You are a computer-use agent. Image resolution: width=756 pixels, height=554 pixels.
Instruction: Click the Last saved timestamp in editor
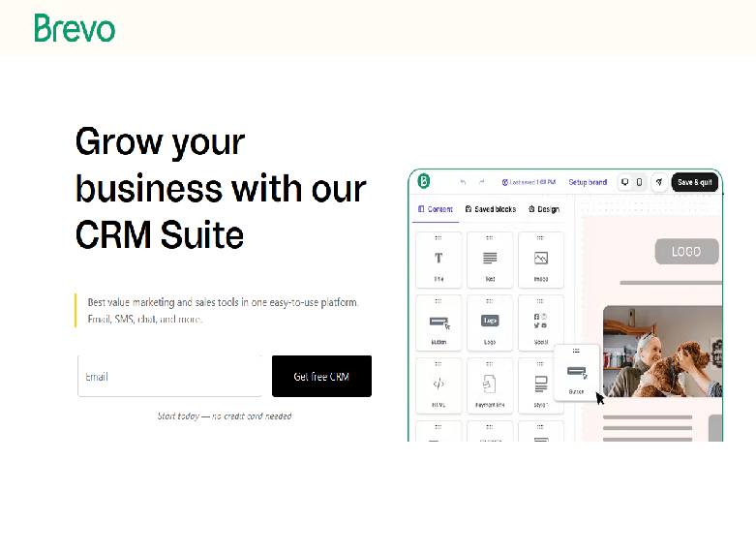coord(529,182)
